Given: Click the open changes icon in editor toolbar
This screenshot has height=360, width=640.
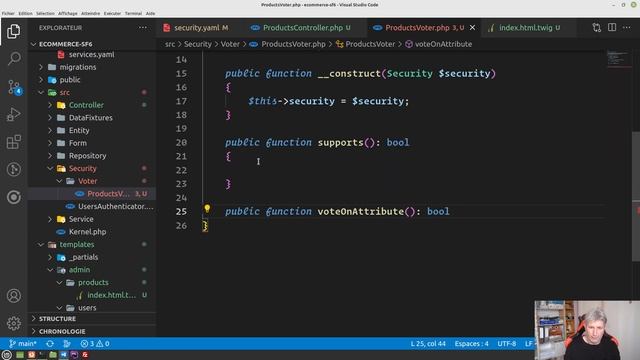Looking at the screenshot, I should coord(597,27).
